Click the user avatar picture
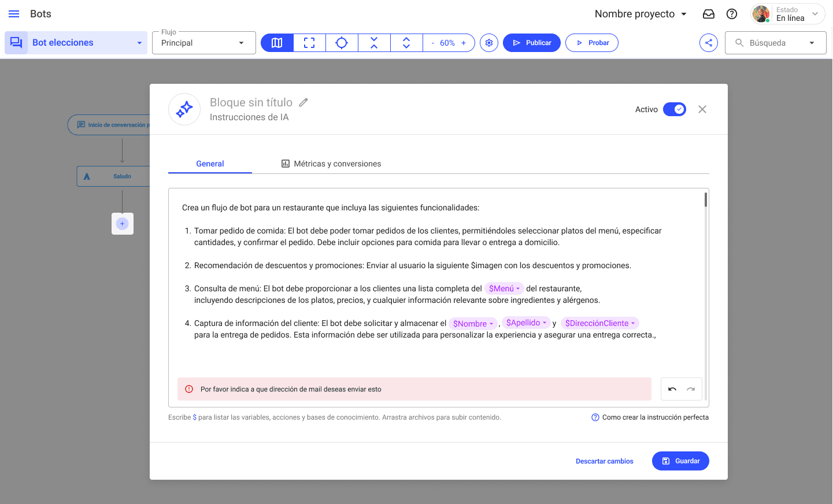This screenshot has width=833, height=504. pyautogui.click(x=761, y=14)
